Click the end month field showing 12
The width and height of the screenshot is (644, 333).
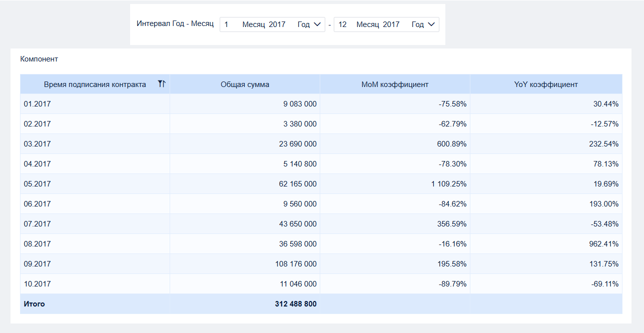tap(342, 24)
